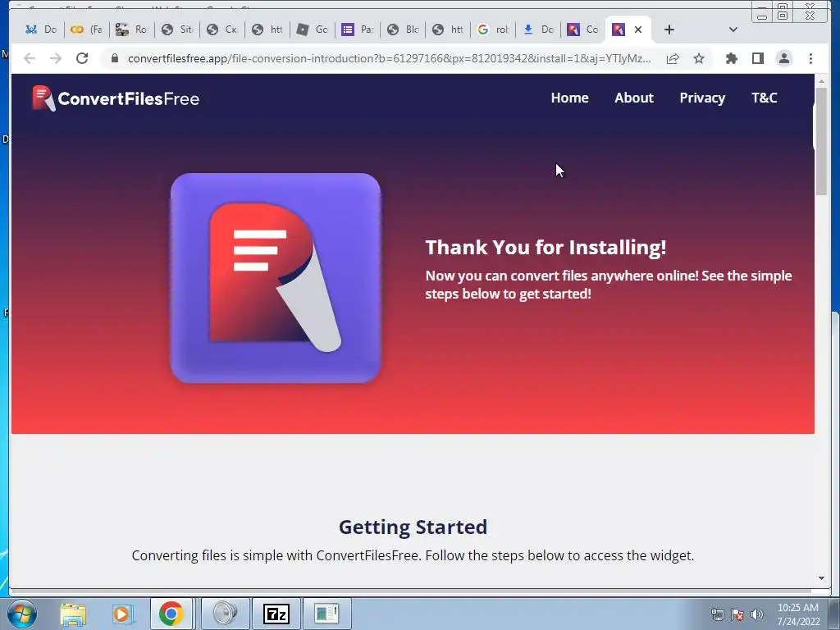View site information via the padlock icon
The height and width of the screenshot is (630, 840).
coord(115,58)
